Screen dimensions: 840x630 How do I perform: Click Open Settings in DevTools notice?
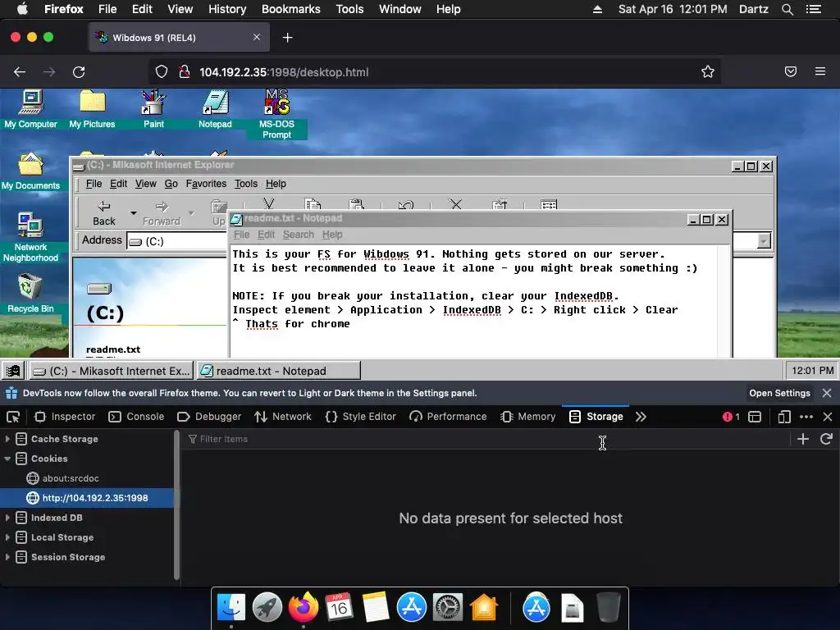[x=779, y=393]
